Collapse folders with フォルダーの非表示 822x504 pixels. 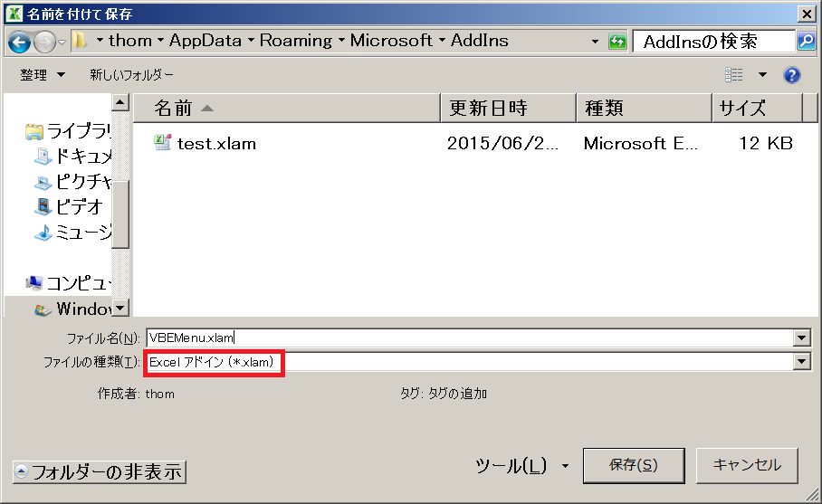[99, 471]
